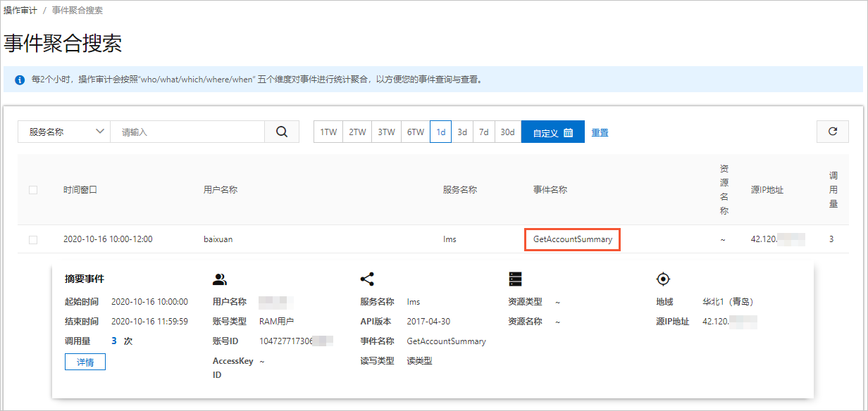
Task: Click the calendar icon in 自定义 button
Action: 569,132
